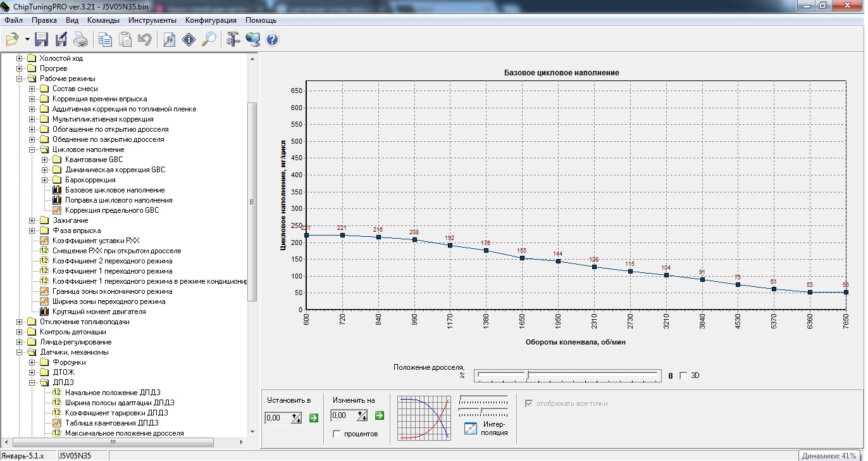Expand the 'Холостой ход' folder
Screen dimensions: 868x461
coord(20,58)
